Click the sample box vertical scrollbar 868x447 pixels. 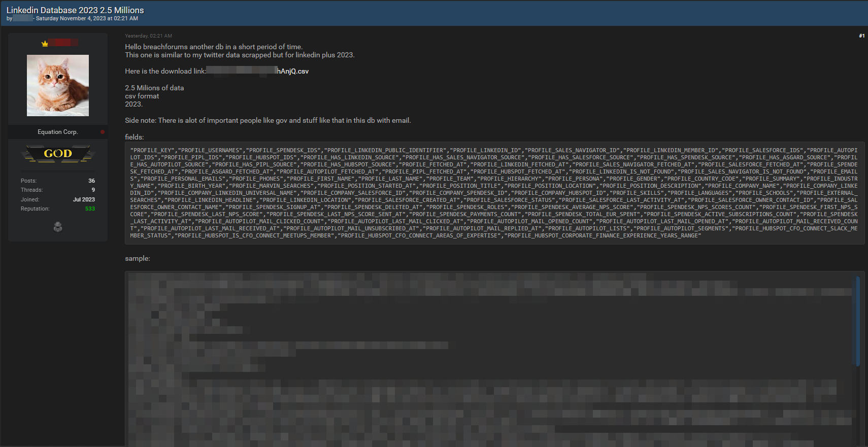tap(857, 321)
